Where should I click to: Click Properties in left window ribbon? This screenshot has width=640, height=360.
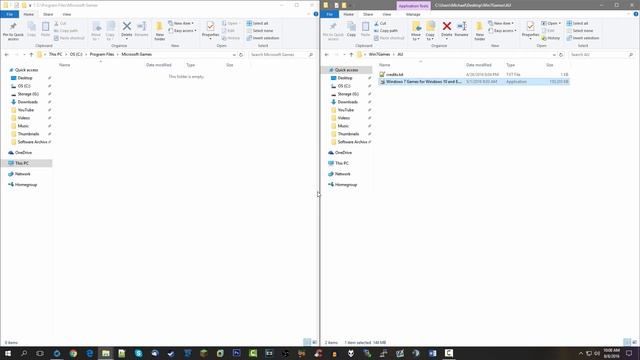pos(210,30)
